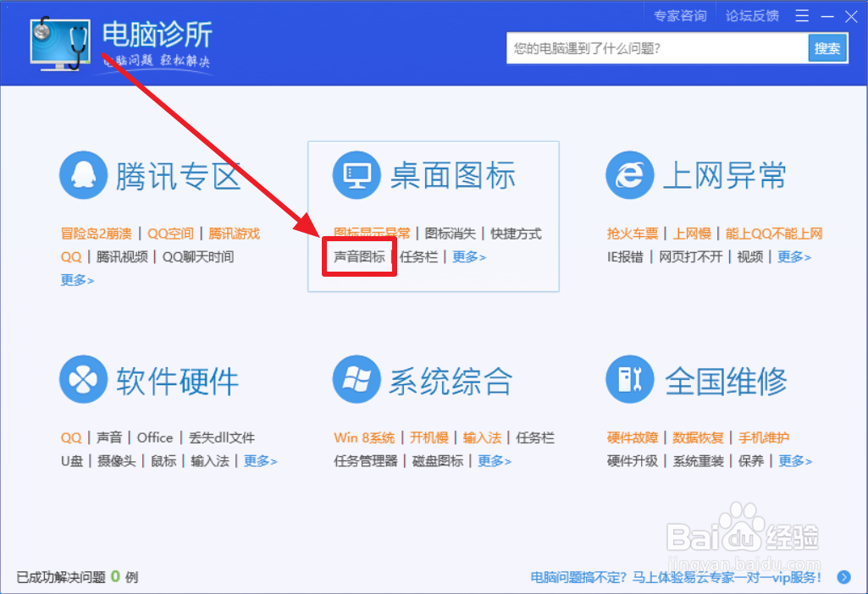Select the 上网慢 link
868x594 pixels.
[692, 234]
